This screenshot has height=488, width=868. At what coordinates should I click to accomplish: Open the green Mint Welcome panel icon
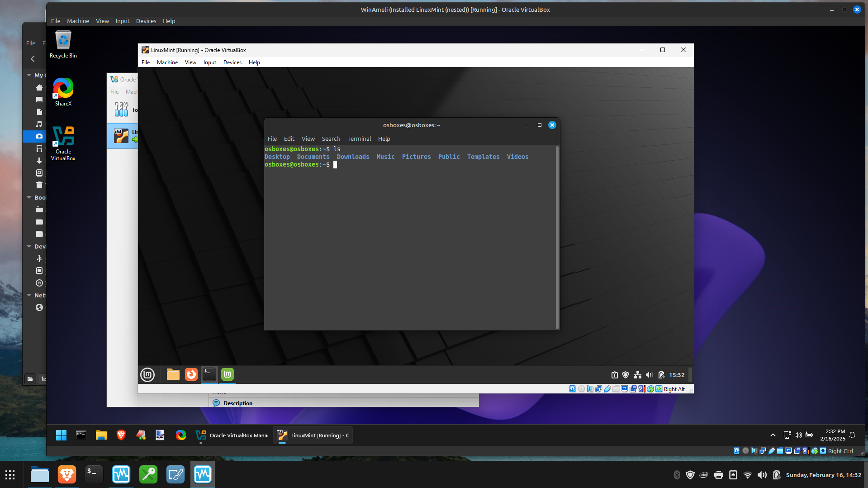pyautogui.click(x=228, y=374)
